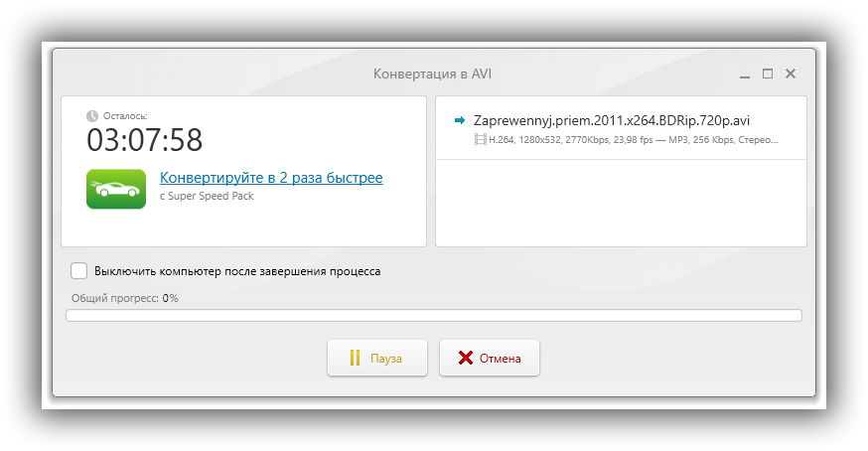Close the Конвертация в AVI dialog
Image resolution: width=868 pixels, height=451 pixels.
pyautogui.click(x=791, y=74)
